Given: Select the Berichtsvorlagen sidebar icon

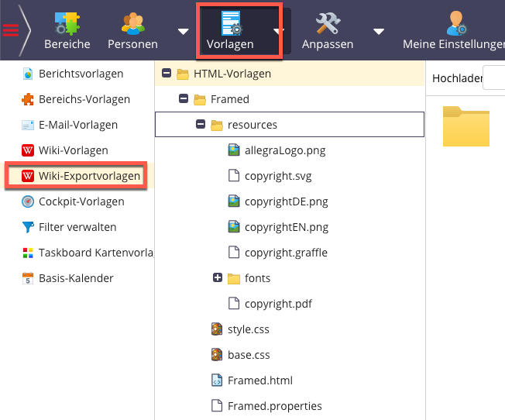Looking at the screenshot, I should click(x=28, y=74).
